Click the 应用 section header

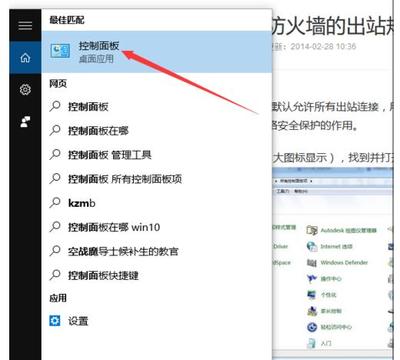pyautogui.click(x=58, y=298)
